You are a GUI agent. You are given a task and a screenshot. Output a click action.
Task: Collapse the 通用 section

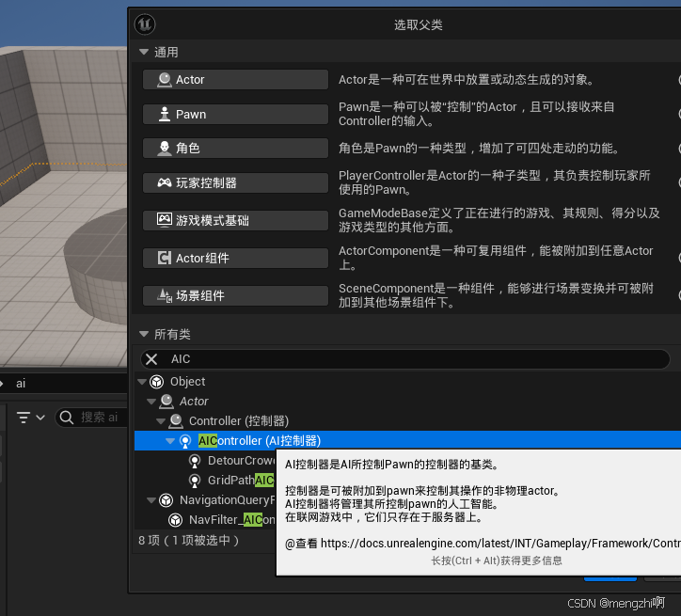tap(144, 52)
